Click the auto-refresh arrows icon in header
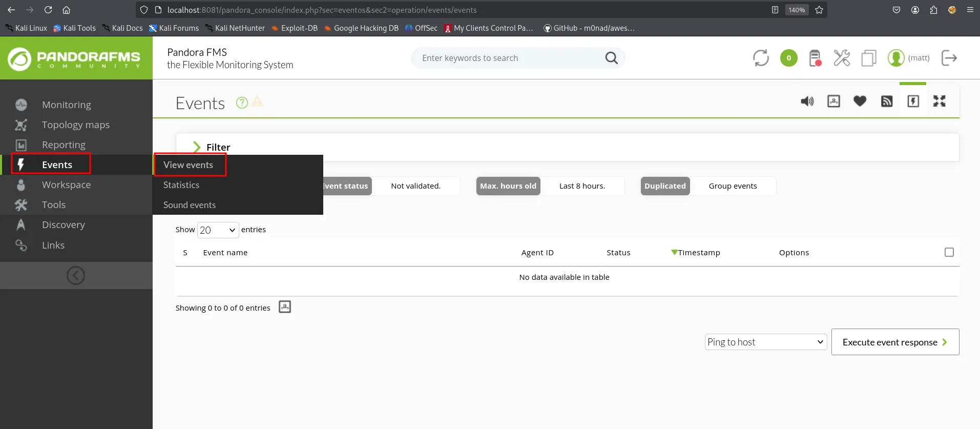The height and width of the screenshot is (429, 980). 761,58
